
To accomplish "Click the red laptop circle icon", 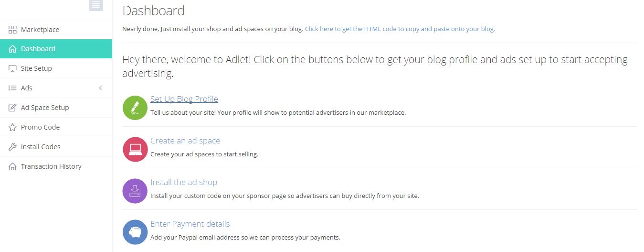I will tap(135, 149).
